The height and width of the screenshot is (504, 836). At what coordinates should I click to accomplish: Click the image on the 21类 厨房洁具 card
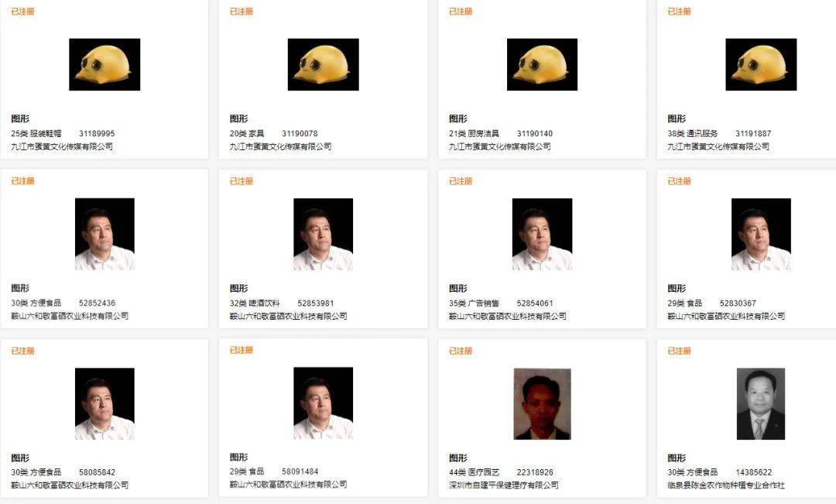(542, 64)
